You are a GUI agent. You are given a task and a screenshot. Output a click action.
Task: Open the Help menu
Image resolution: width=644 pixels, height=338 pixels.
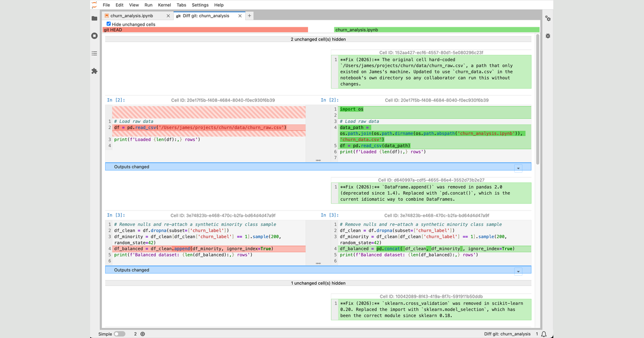[219, 5]
